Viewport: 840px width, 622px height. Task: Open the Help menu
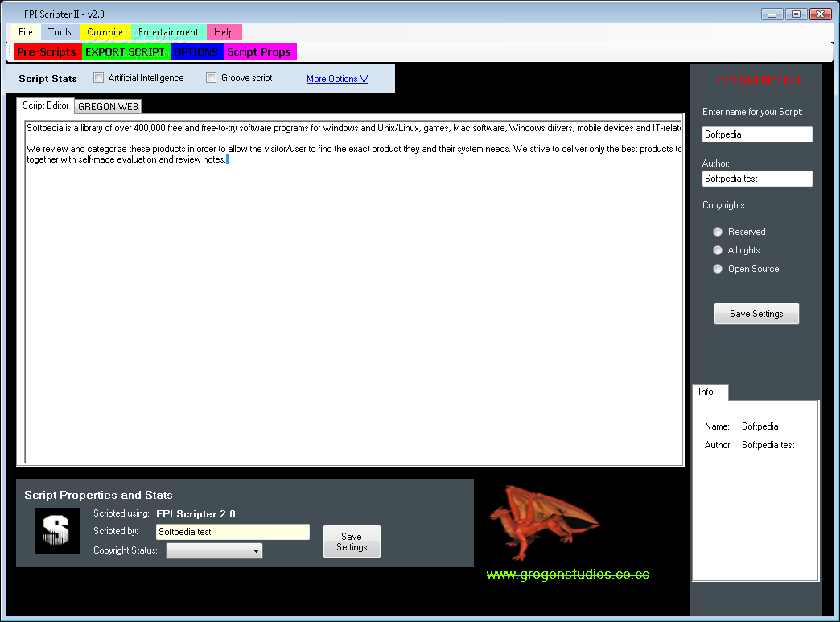click(x=224, y=32)
